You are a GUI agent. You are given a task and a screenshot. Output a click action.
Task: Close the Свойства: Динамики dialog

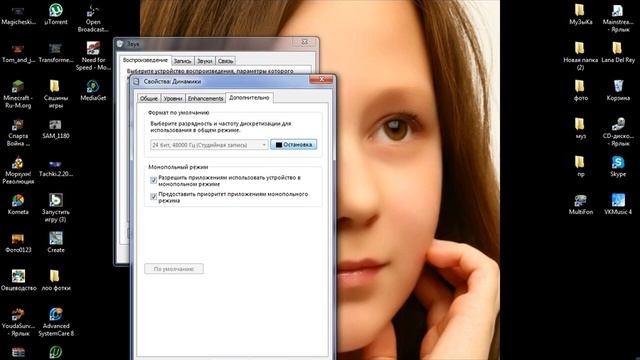tap(321, 80)
